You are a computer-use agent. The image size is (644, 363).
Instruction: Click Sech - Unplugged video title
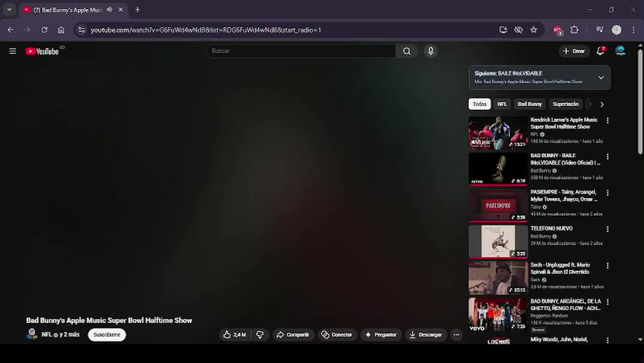[560, 268]
